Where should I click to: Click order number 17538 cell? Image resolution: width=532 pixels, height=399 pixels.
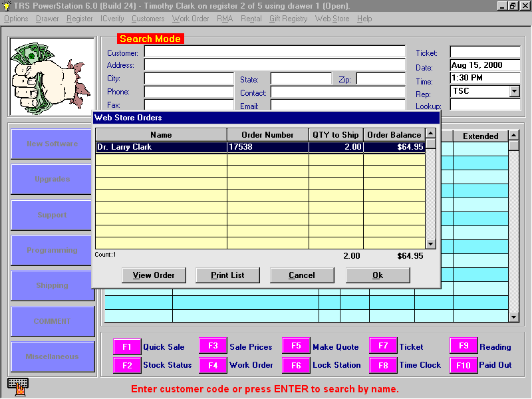(268, 147)
